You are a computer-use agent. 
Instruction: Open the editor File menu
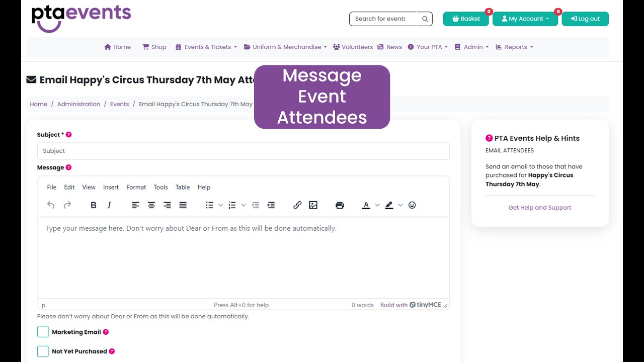pos(52,187)
